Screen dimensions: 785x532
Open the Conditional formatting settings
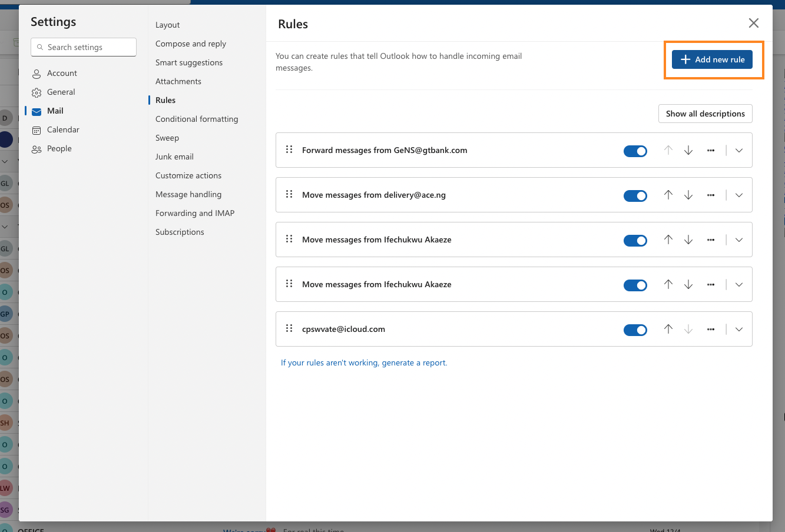coord(197,119)
